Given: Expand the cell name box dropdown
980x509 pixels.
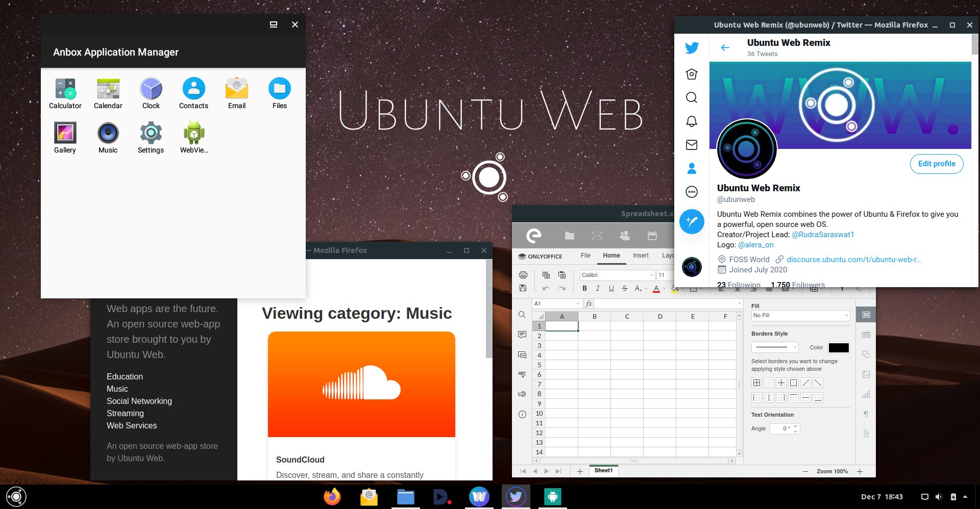Looking at the screenshot, I should click(x=578, y=303).
